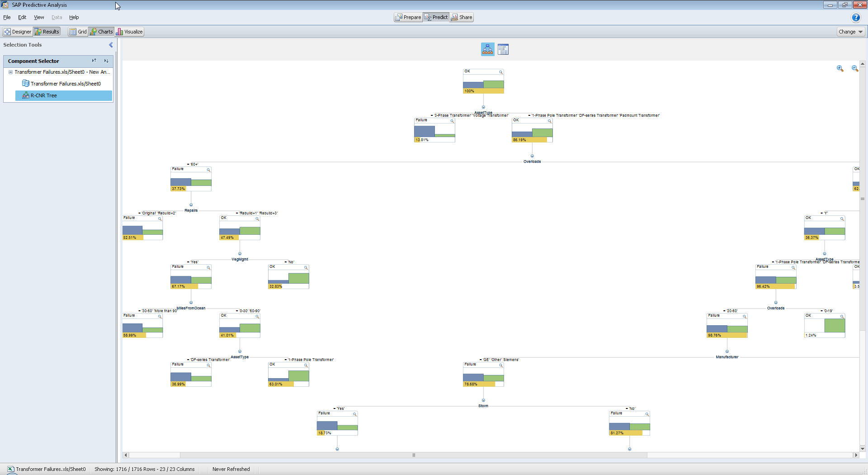Click magnifier on Failure 98.76% node
This screenshot has width=868, height=475.
[x=744, y=316]
